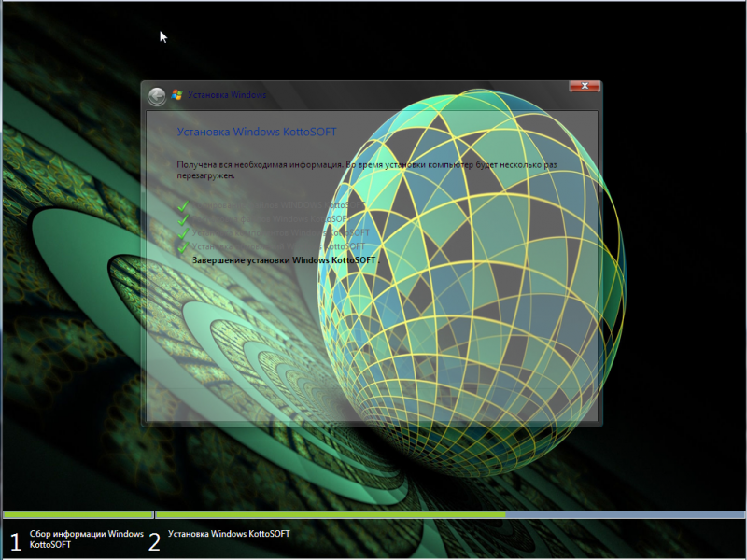Click the green checkmark beside "Распаковка файлов"
The width and height of the screenshot is (747, 560).
coord(183,219)
